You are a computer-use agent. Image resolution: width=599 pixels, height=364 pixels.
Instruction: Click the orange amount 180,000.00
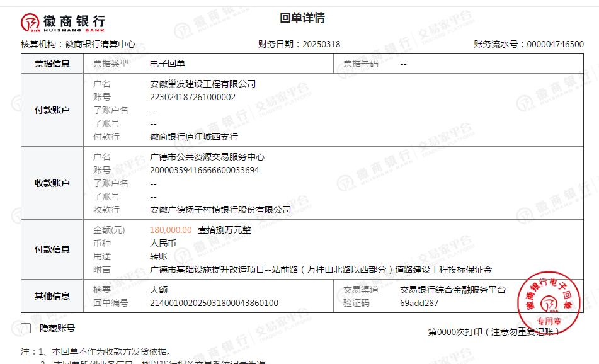pos(171,230)
